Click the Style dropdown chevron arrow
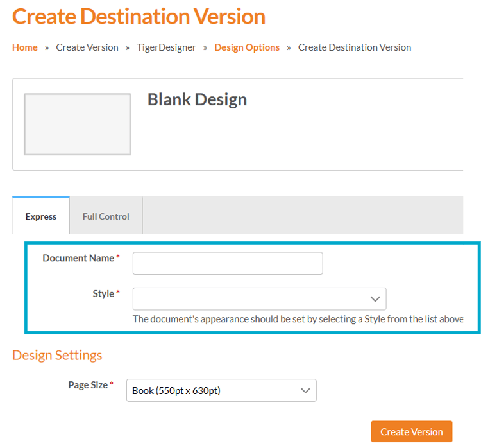The width and height of the screenshot is (481, 448). [x=375, y=299]
